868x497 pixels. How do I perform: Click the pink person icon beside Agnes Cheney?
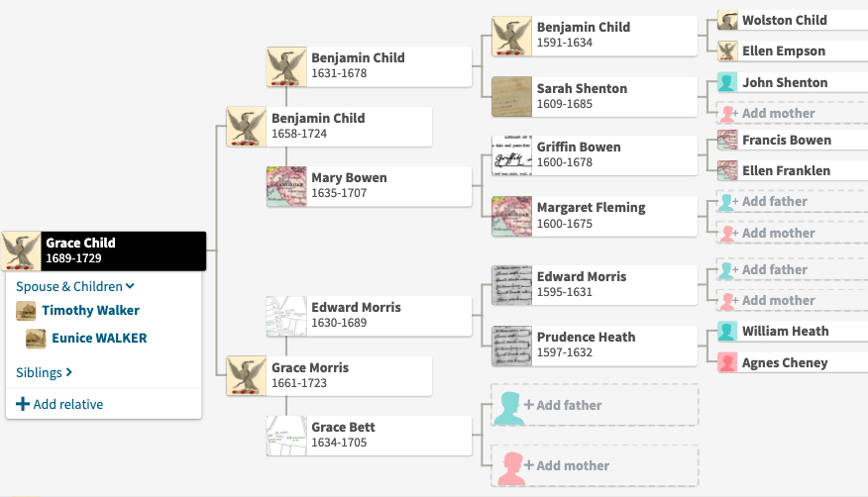coord(727,362)
